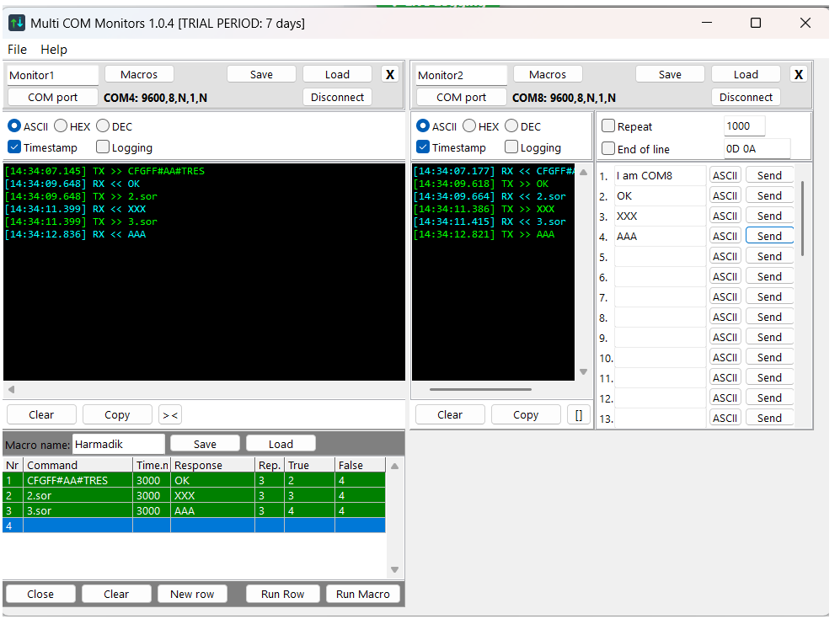Check the End of line option
The image size is (840, 635).
(x=608, y=149)
